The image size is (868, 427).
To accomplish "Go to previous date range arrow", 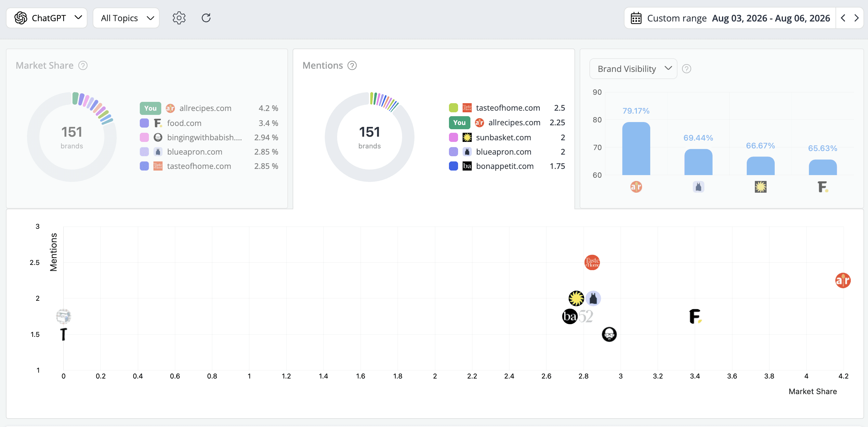I will [843, 18].
